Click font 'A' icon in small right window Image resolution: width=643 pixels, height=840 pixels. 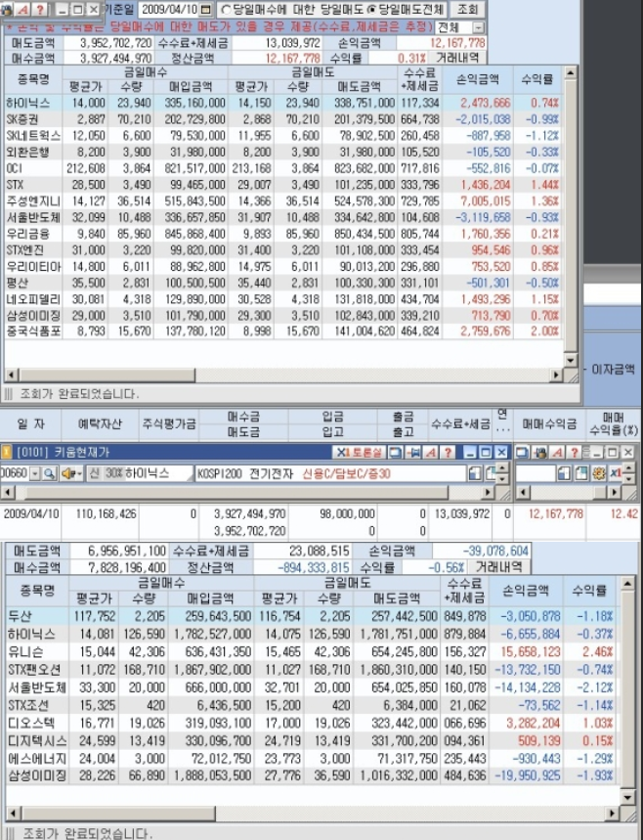[557, 453]
